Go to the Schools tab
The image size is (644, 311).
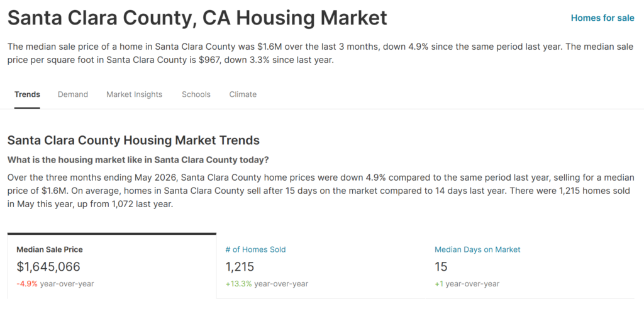[196, 94]
